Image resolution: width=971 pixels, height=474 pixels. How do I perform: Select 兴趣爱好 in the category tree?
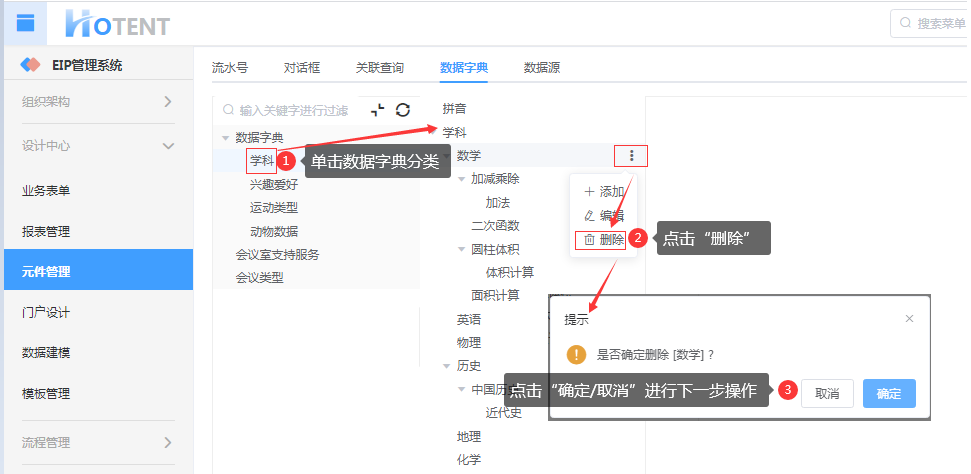[x=274, y=184]
